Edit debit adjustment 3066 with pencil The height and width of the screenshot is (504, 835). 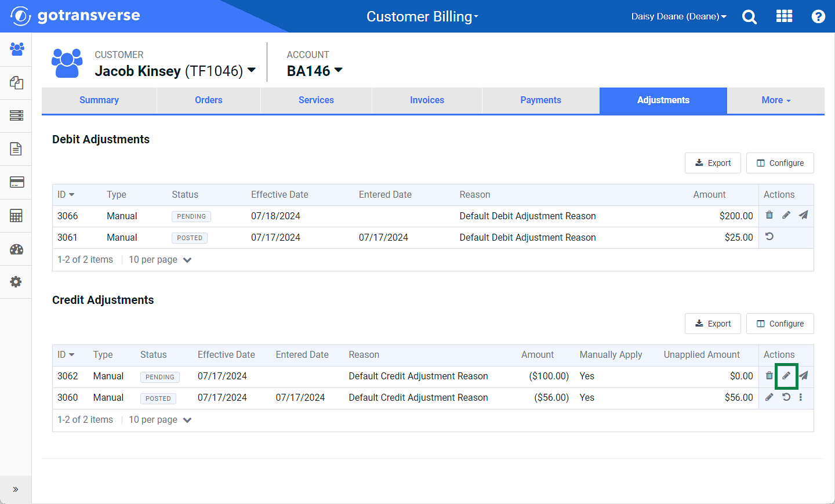(786, 215)
